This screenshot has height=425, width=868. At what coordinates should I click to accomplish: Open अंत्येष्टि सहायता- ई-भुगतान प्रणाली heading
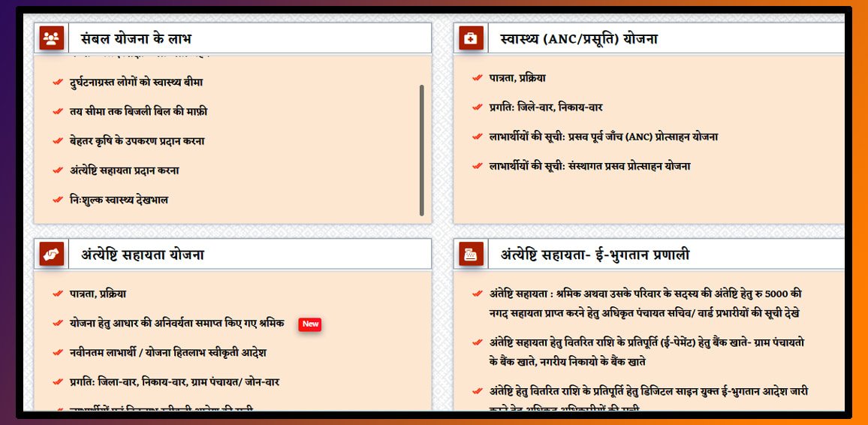[x=595, y=255]
